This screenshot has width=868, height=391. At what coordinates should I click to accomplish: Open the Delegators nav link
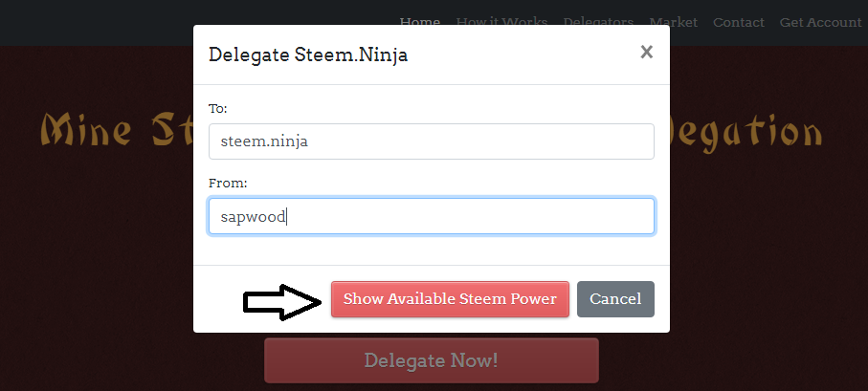(x=598, y=22)
